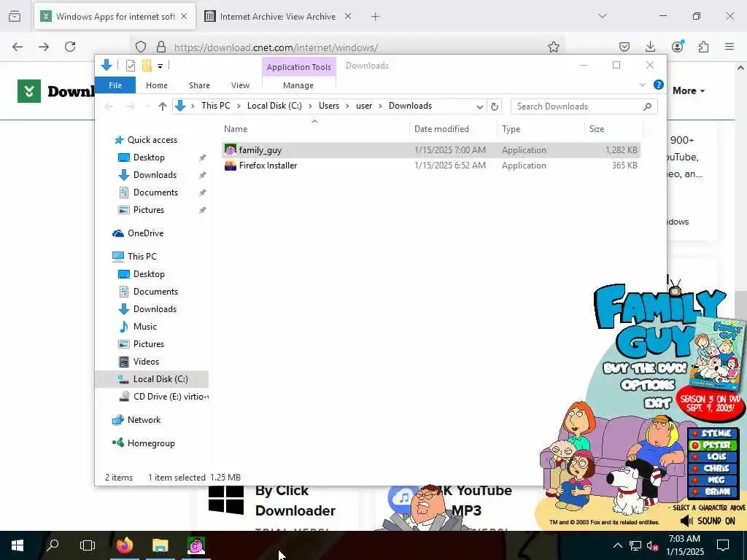Sort files by Date modified column
The height and width of the screenshot is (560, 747).
point(441,129)
